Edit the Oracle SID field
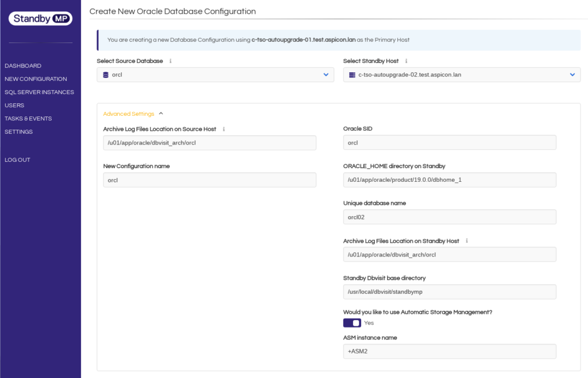Screen dimensions: 588x378 450,143
